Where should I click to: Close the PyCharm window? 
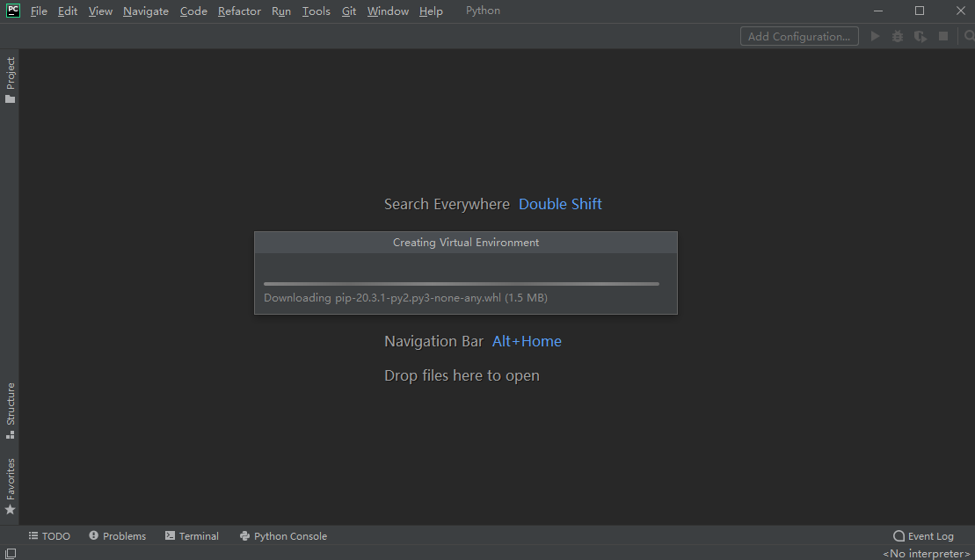point(960,11)
